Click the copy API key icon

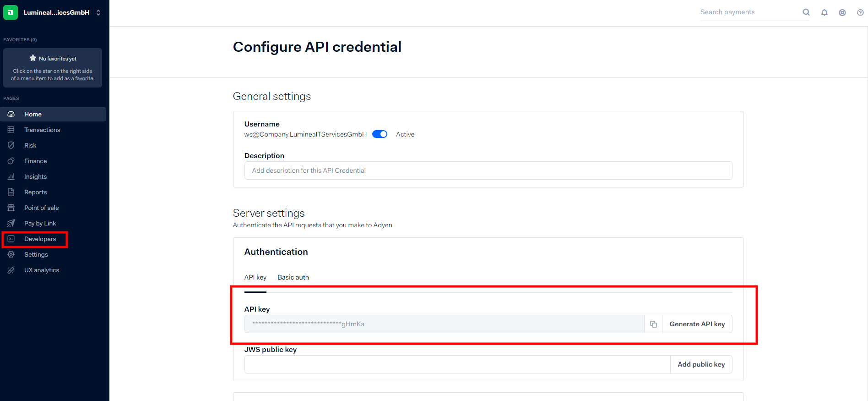[x=653, y=324]
